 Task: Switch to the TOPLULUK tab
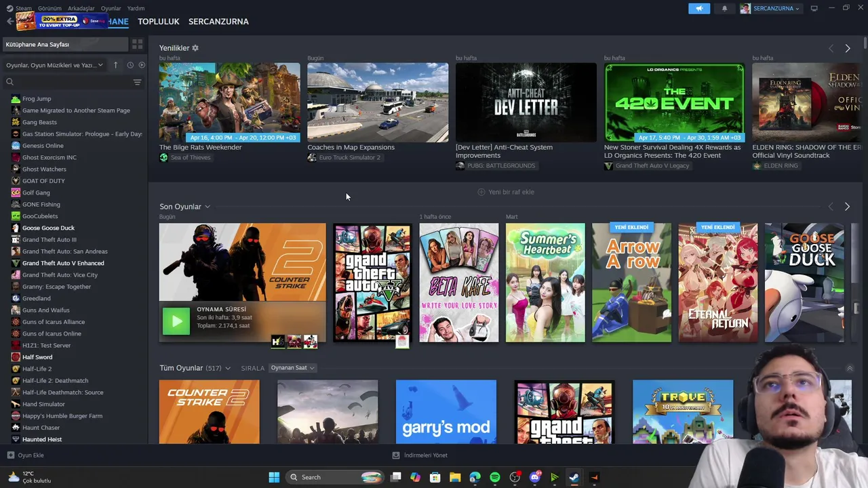[x=158, y=21]
